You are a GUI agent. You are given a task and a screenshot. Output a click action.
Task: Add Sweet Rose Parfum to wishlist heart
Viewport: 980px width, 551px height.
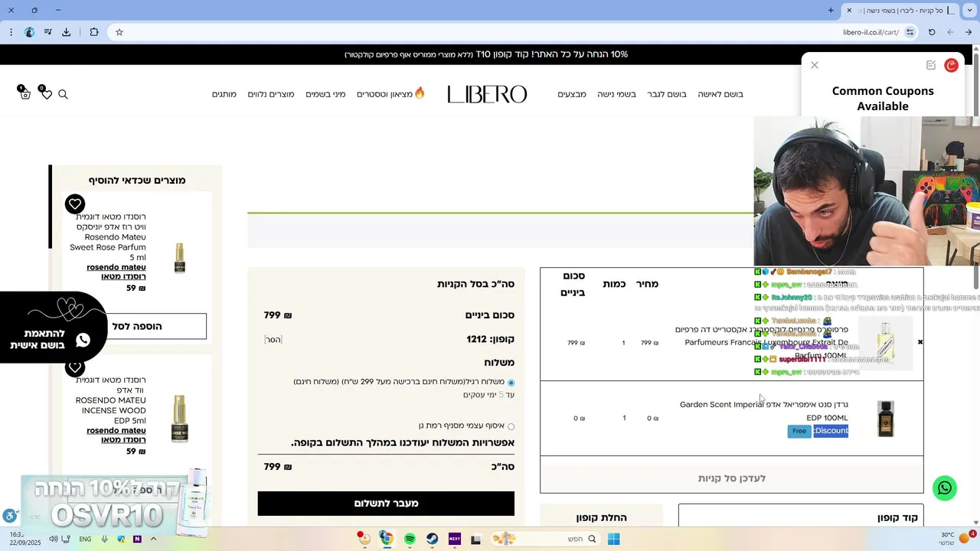[74, 204]
